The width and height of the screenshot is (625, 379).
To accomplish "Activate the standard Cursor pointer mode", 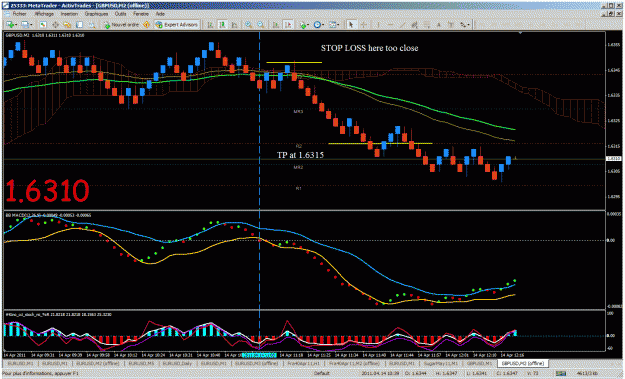I will coord(351,25).
